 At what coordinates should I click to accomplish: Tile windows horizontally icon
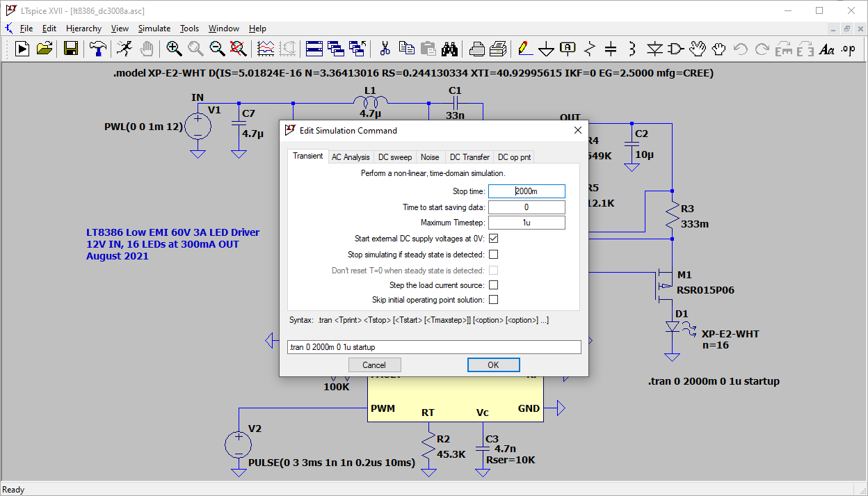point(314,48)
